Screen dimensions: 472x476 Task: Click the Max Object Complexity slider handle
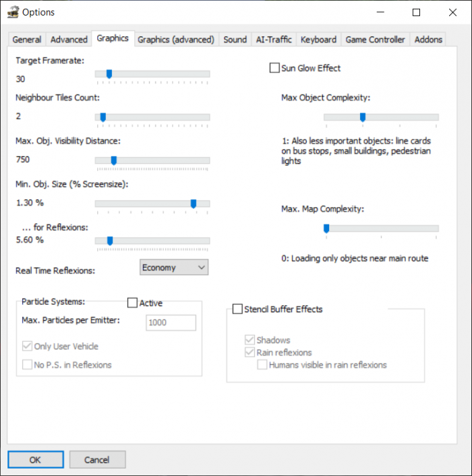(363, 117)
